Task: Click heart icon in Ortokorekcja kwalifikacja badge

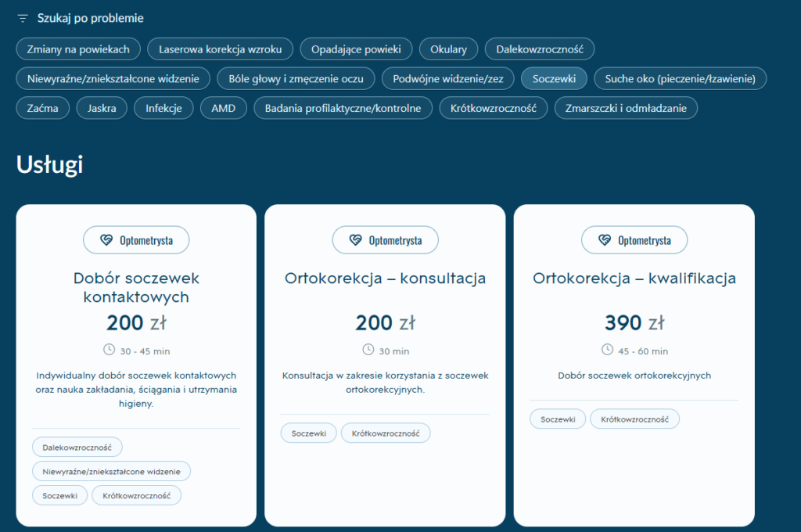Action: coord(604,240)
